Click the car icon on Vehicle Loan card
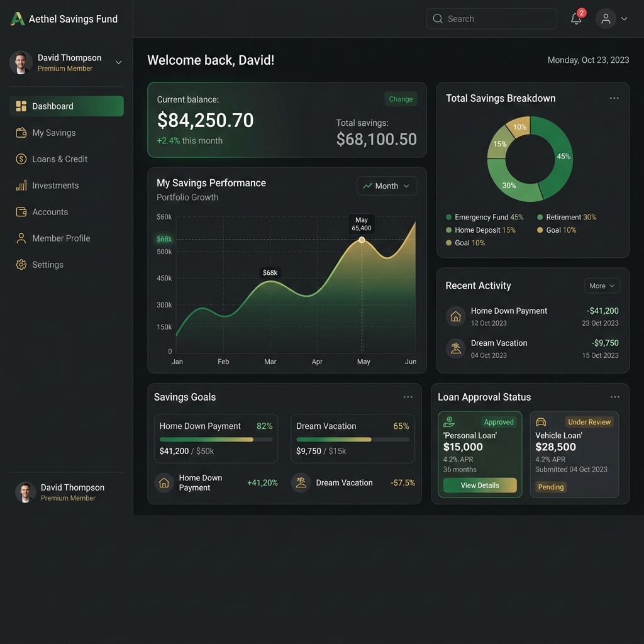The width and height of the screenshot is (644, 644). (541, 422)
